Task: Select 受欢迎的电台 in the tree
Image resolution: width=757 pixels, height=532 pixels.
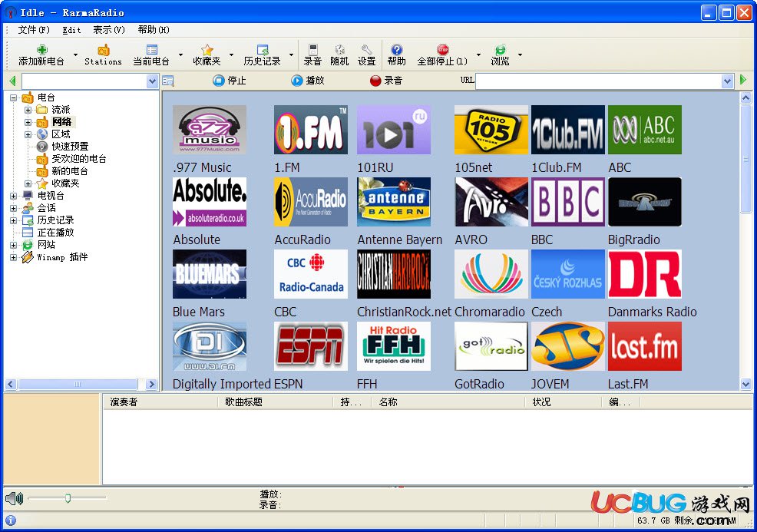Action: (78, 159)
